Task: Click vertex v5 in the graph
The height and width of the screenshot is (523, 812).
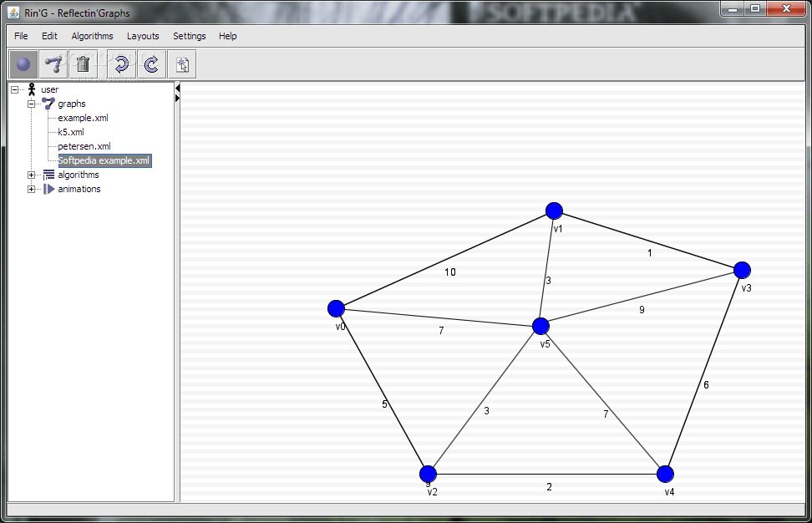Action: (x=540, y=326)
